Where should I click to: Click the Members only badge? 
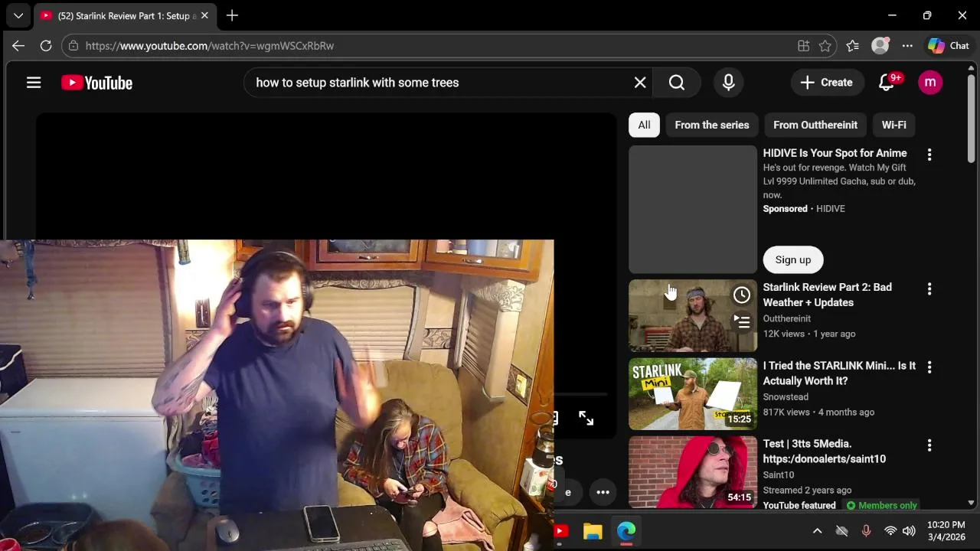pyautogui.click(x=881, y=506)
